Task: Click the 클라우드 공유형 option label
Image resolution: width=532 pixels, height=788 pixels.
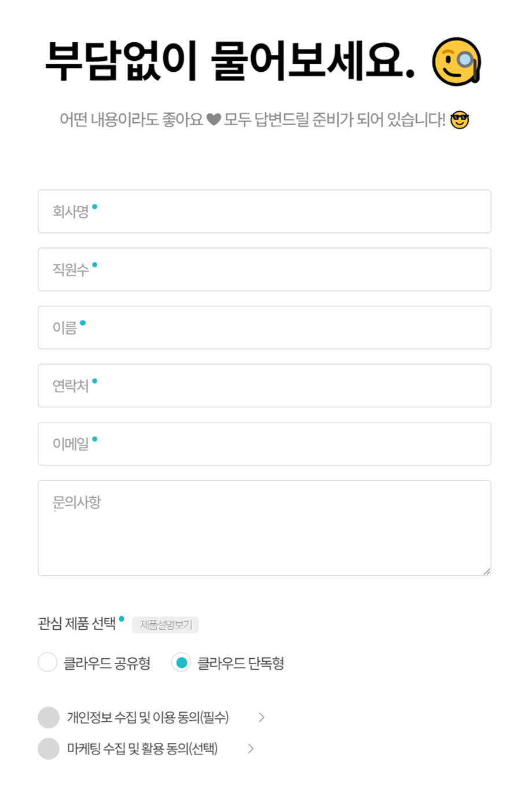Action: tap(107, 663)
